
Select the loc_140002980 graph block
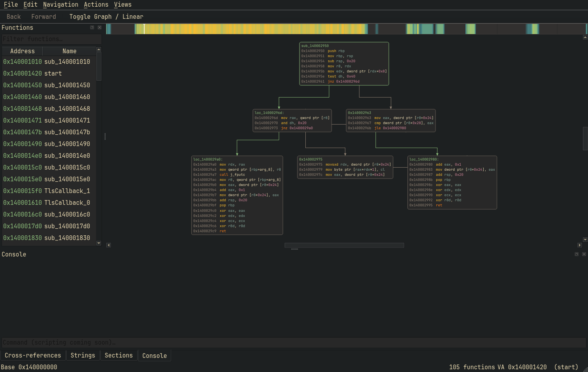pos(452,182)
